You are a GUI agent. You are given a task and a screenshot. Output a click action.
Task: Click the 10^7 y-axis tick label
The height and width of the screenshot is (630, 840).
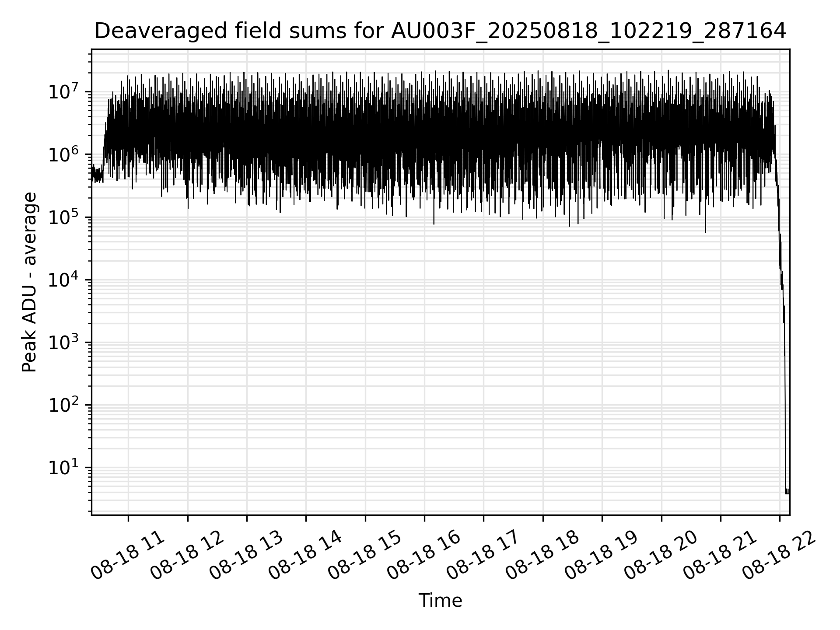click(x=64, y=91)
